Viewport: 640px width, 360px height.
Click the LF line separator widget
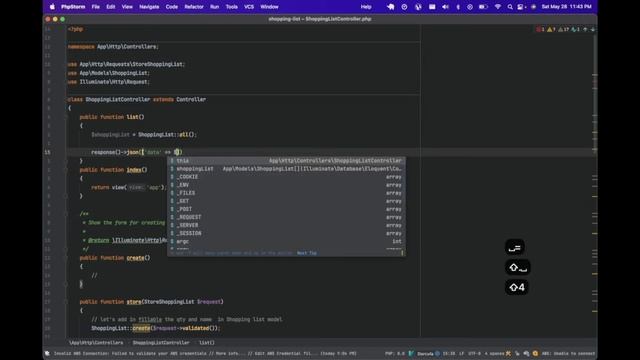(x=462, y=353)
